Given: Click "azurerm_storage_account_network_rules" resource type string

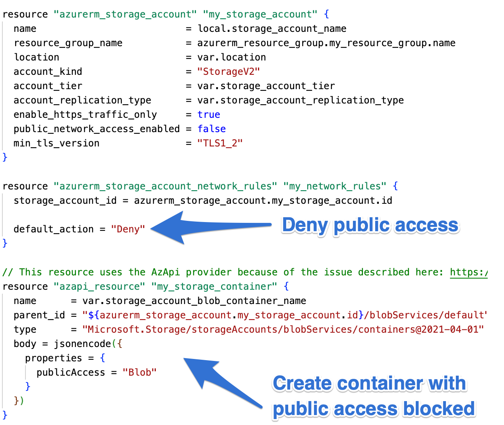Looking at the screenshot, I should (165, 186).
